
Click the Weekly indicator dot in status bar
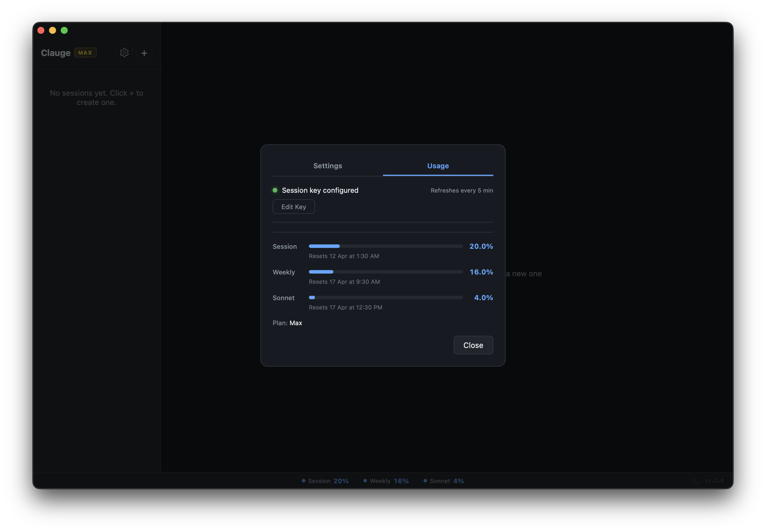click(x=365, y=481)
